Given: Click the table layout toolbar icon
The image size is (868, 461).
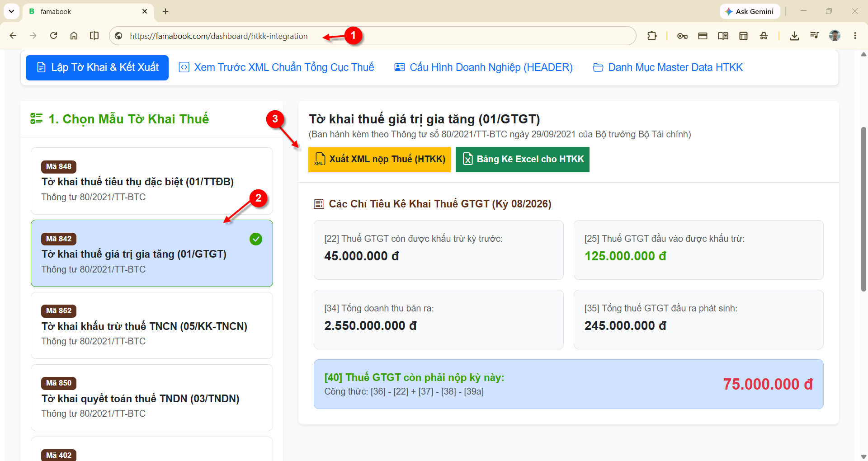Looking at the screenshot, I should pyautogui.click(x=743, y=36).
